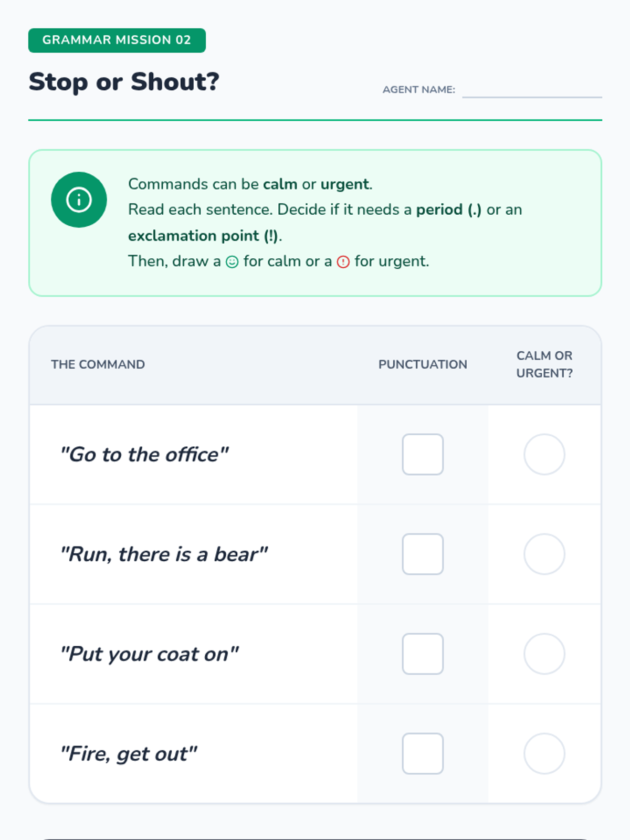The image size is (630, 840).
Task: Check punctuation box for "Fire, get out"
Action: tap(423, 753)
